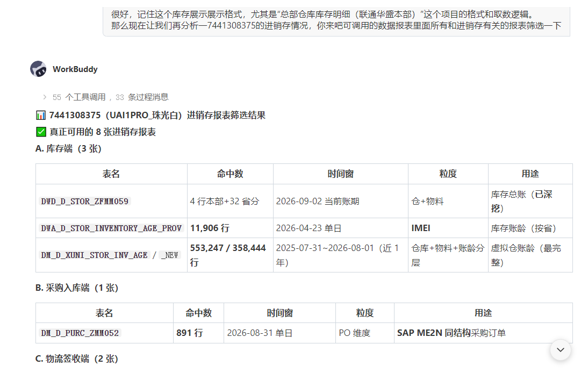Click the 2026-04-23 单日 cell
Viewport: 588px width, 373px height.
coord(341,228)
